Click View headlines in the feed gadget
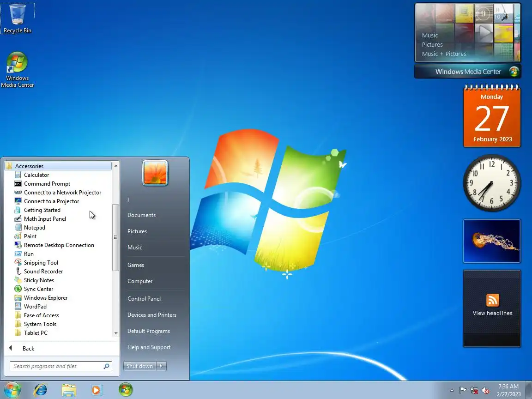This screenshot has height=399, width=532. [493, 313]
